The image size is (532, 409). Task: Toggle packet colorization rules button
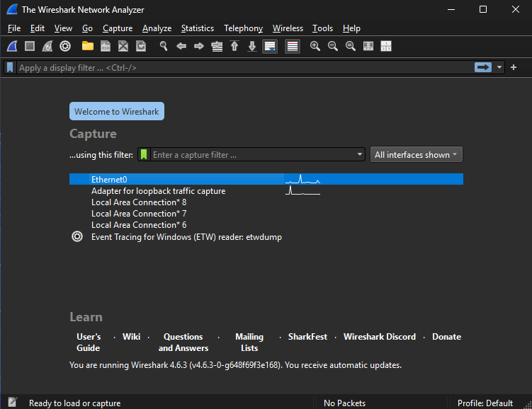tap(293, 46)
